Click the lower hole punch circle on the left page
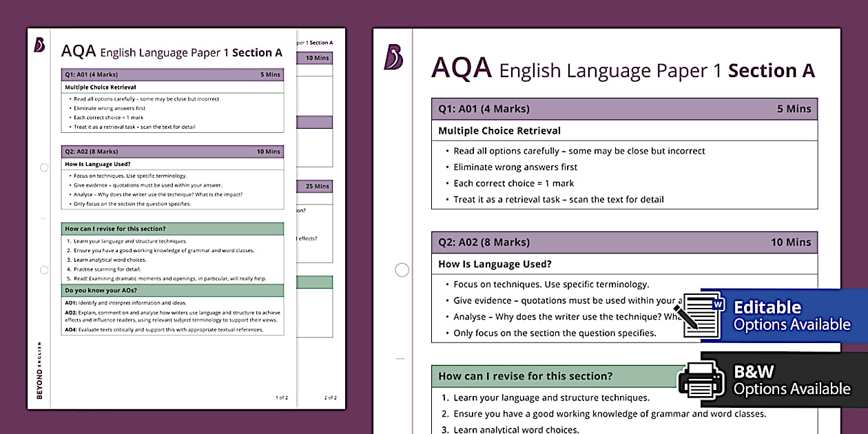 44,270
